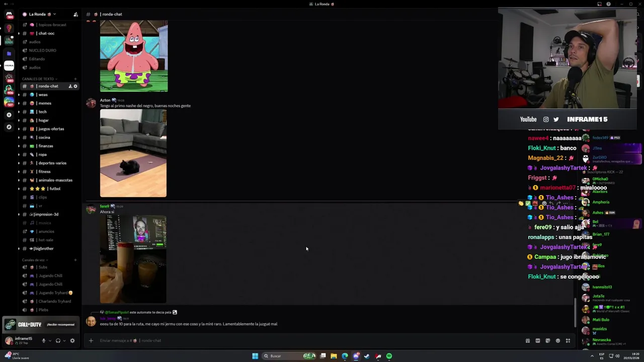
Task: Open the deportes-varios channel
Action: (x=50, y=163)
